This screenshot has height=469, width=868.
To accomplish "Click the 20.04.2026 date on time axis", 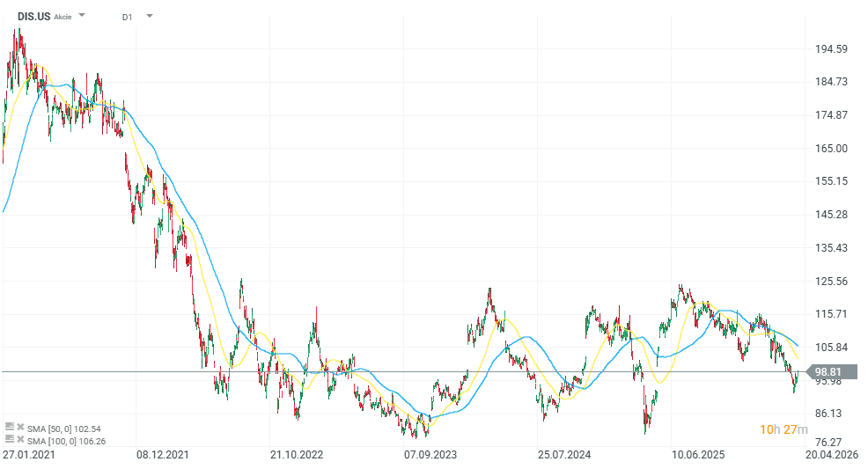I will pyautogui.click(x=831, y=456).
